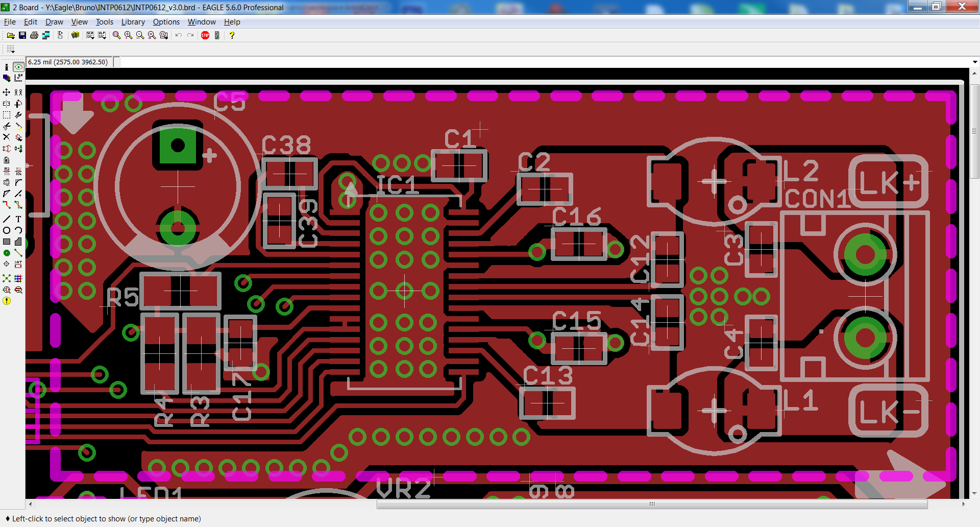Zoom in on the board view
This screenshot has width=980, height=527.
tap(128, 35)
